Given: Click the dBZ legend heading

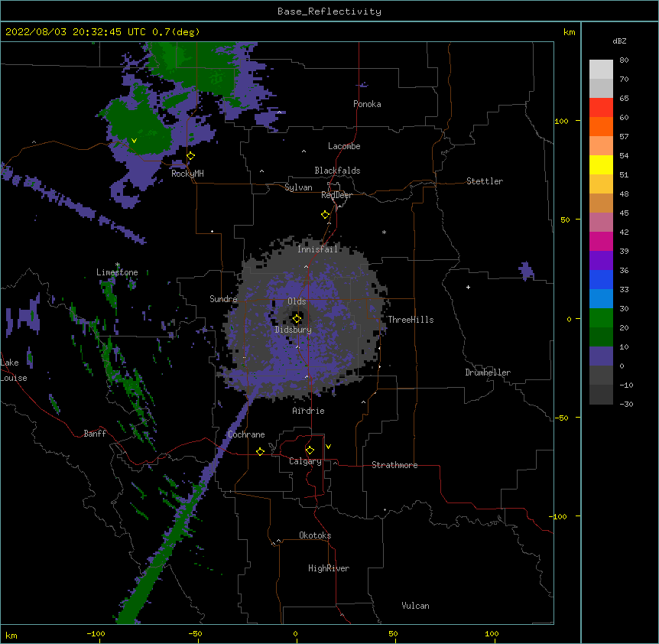Looking at the screenshot, I should coord(619,41).
